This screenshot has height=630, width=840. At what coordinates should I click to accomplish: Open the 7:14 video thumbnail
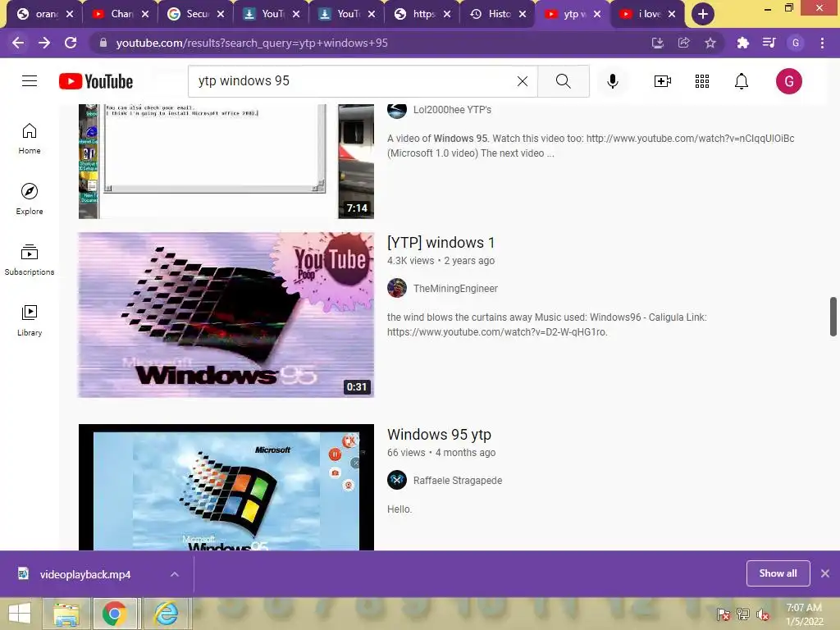[226, 161]
